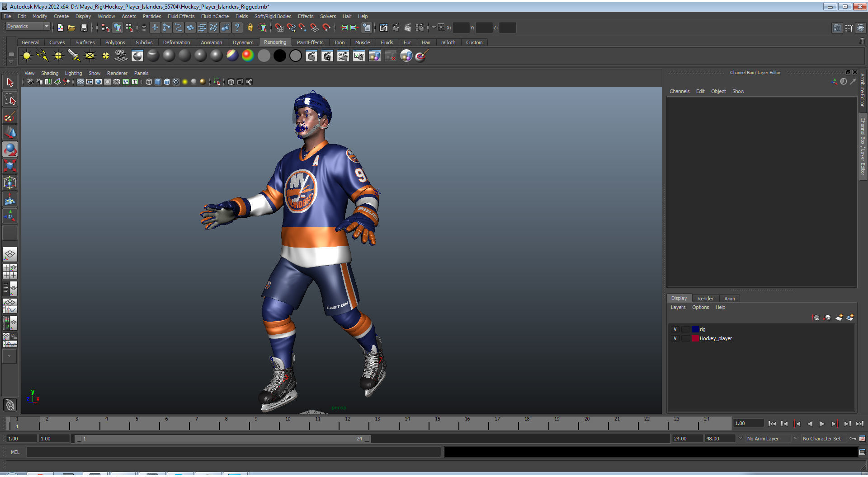Expand the layout options arrow below the toolbox
The height and width of the screenshot is (477, 868).
(9, 356)
